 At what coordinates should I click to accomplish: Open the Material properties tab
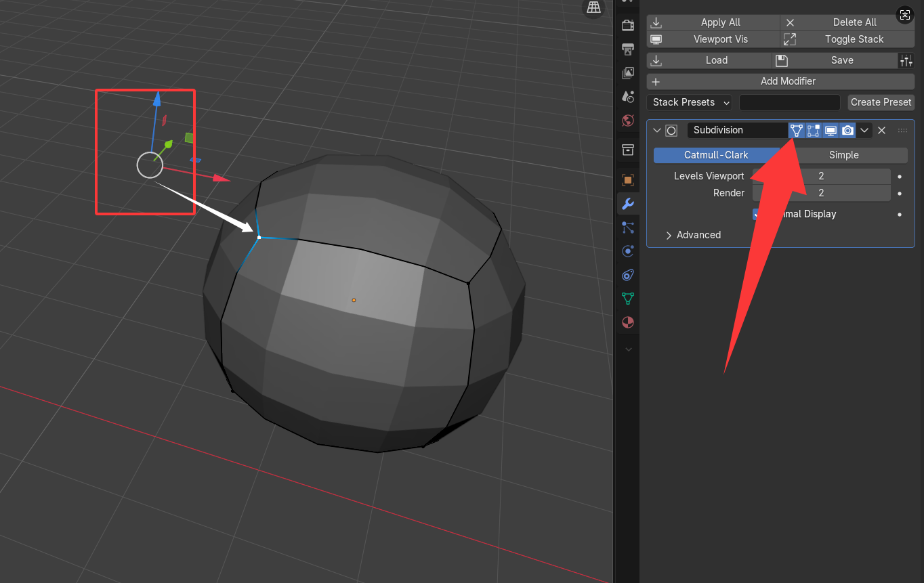click(628, 322)
